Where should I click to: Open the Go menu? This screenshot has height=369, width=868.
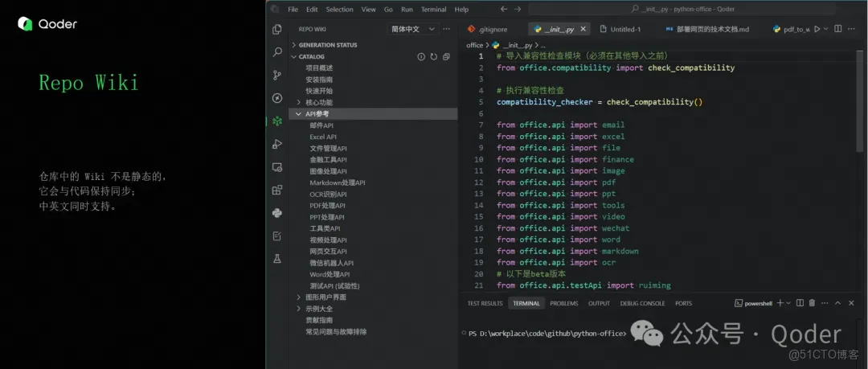pyautogui.click(x=389, y=10)
